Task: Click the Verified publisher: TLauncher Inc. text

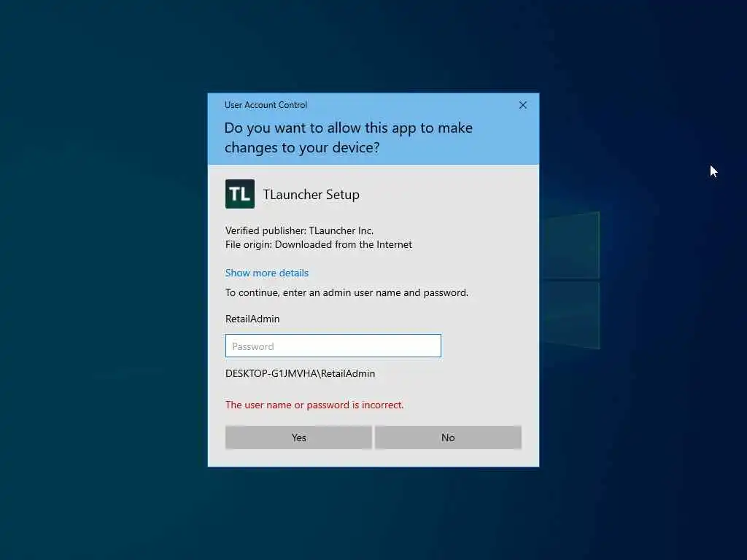Action: [299, 230]
